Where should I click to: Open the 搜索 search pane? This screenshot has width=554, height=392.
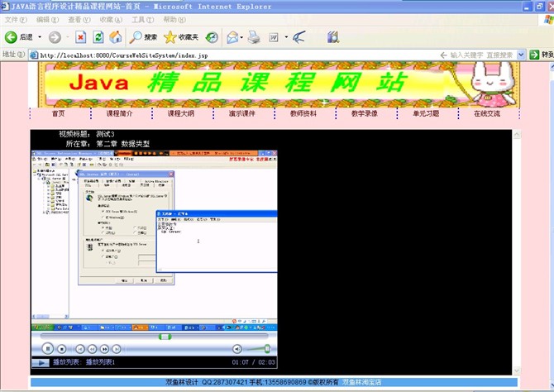pyautogui.click(x=143, y=36)
